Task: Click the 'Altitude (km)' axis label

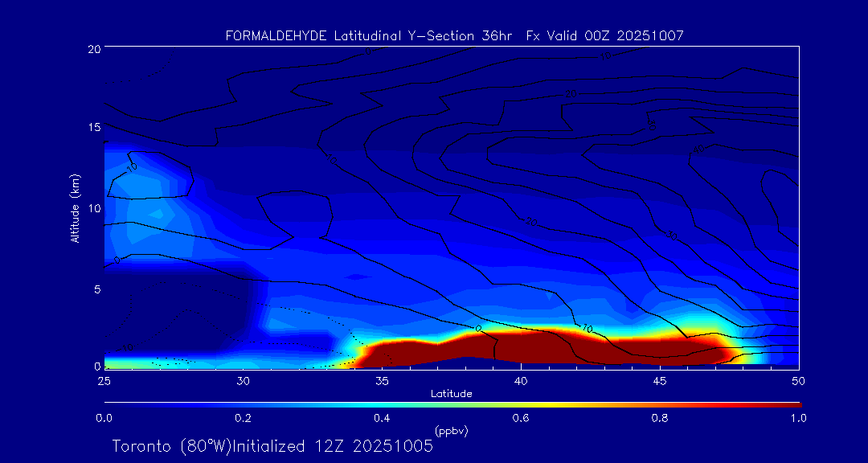Action: [x=76, y=207]
